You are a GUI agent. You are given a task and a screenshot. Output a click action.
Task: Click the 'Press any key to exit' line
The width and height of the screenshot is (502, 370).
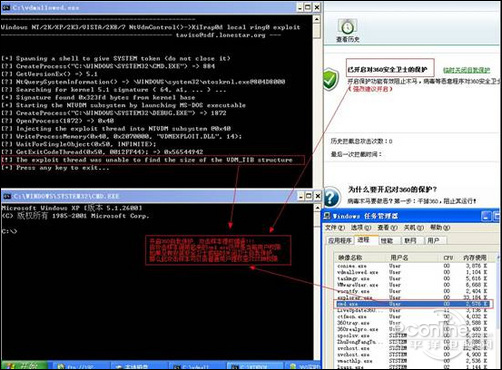(55, 168)
